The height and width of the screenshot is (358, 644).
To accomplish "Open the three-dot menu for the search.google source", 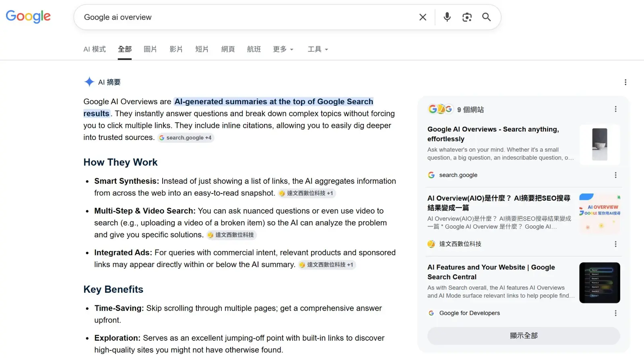I will point(615,175).
